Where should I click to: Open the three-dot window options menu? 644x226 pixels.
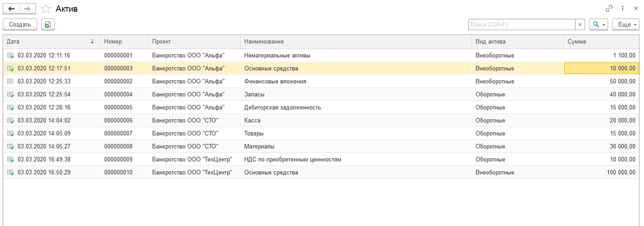coord(623,9)
